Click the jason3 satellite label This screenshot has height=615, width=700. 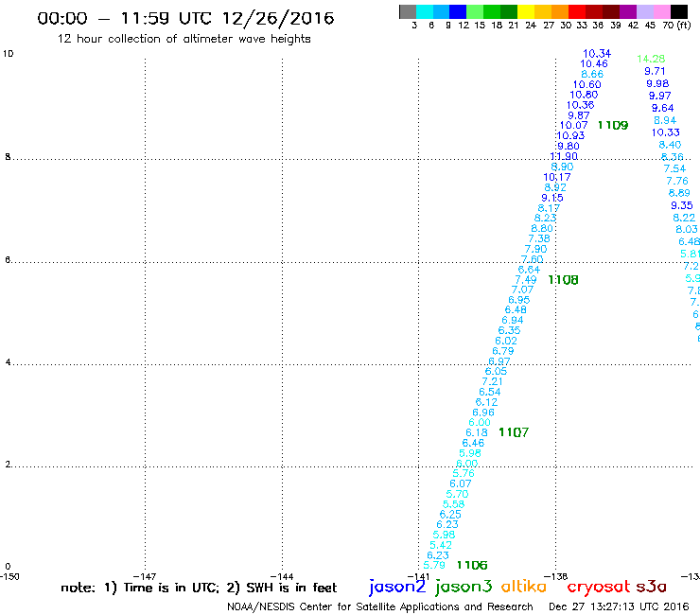click(x=464, y=587)
